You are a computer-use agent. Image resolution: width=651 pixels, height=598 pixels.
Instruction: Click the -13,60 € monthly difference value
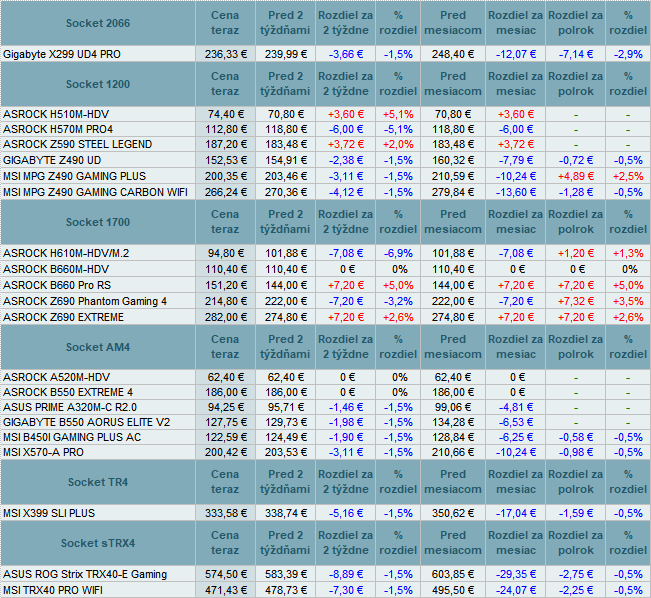click(516, 192)
